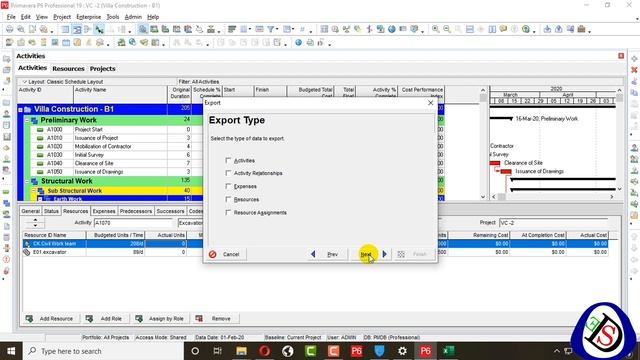Open the Enterprise menu
This screenshot has height=360, width=640.
89,17
